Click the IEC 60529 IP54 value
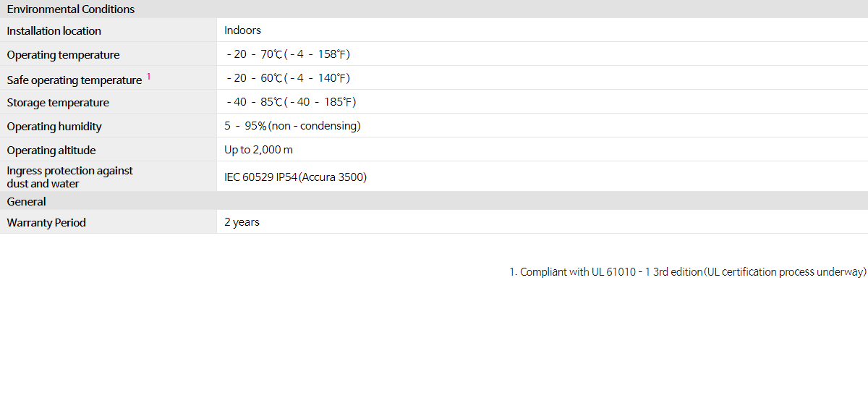868x398 pixels. tap(295, 177)
